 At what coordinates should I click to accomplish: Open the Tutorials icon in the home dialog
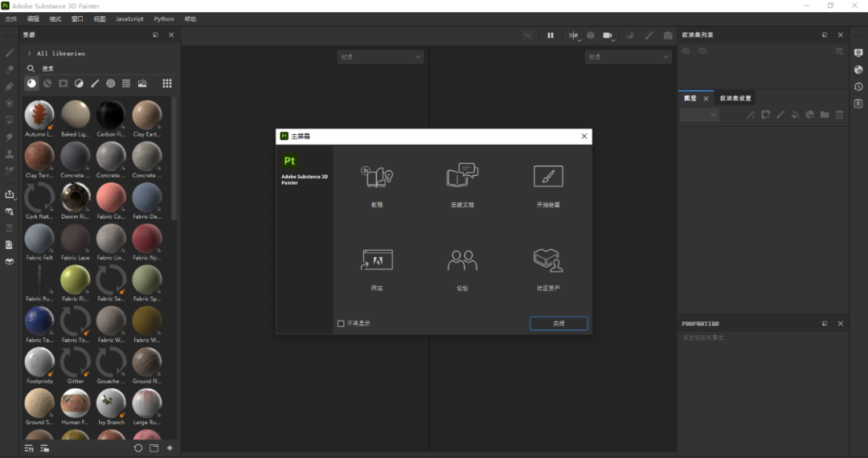(x=376, y=178)
